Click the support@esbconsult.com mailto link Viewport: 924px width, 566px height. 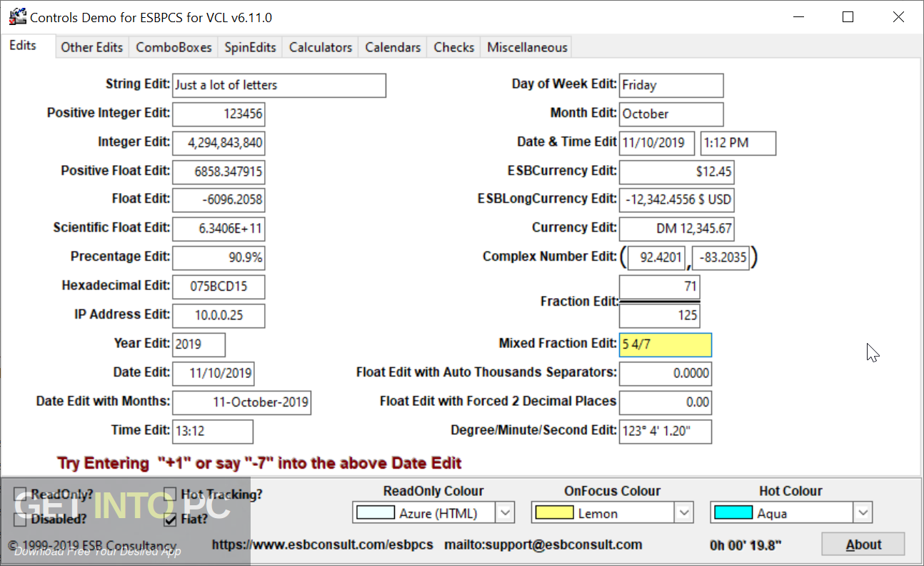coord(543,545)
